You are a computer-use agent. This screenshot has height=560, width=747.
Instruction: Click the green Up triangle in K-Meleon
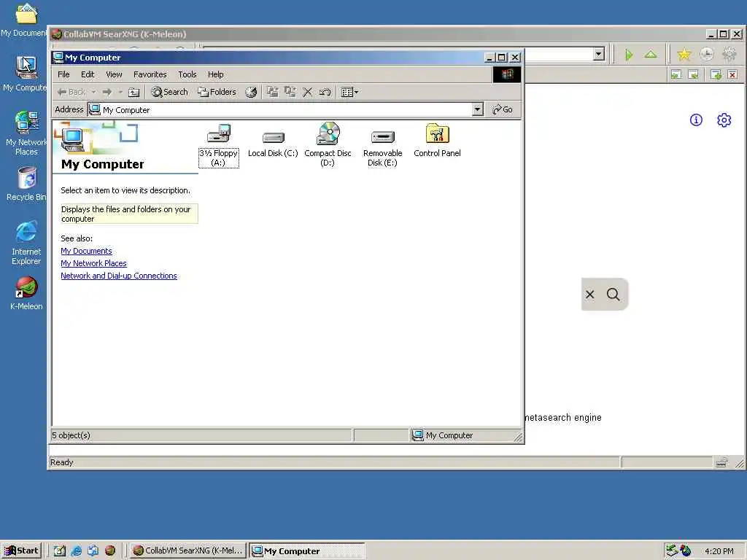651,54
